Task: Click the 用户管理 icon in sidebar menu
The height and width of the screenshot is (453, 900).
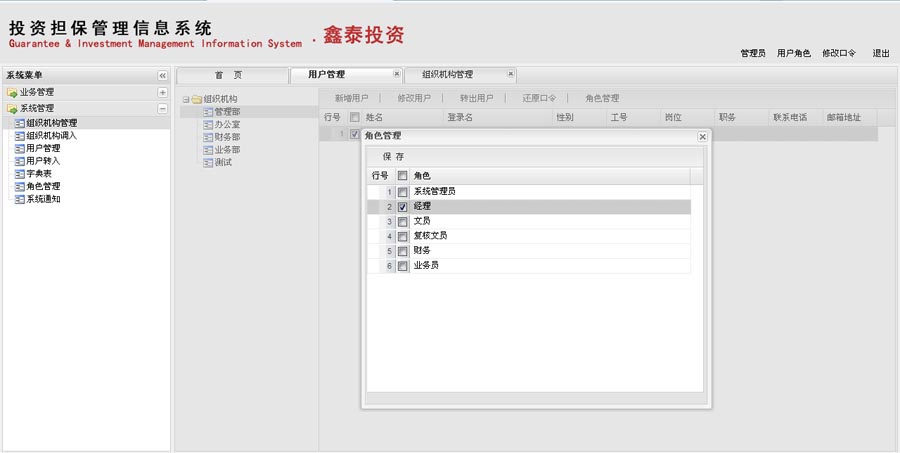Action: 19,148
